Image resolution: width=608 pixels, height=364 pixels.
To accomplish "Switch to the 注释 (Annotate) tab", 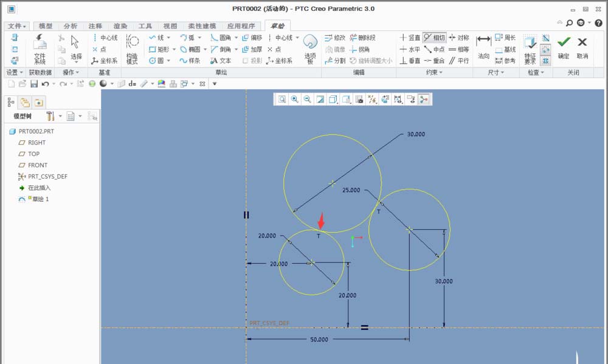I will click(x=95, y=26).
